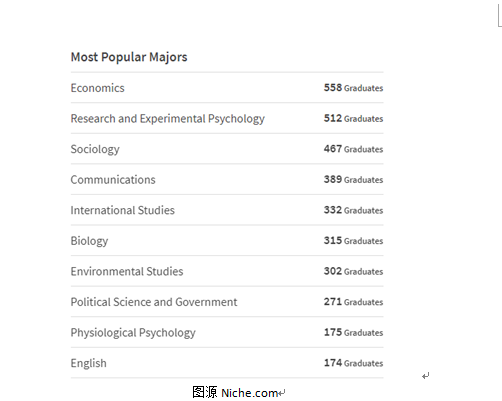Click the 558 Graduates count
The height and width of the screenshot is (401, 502).
tap(353, 88)
